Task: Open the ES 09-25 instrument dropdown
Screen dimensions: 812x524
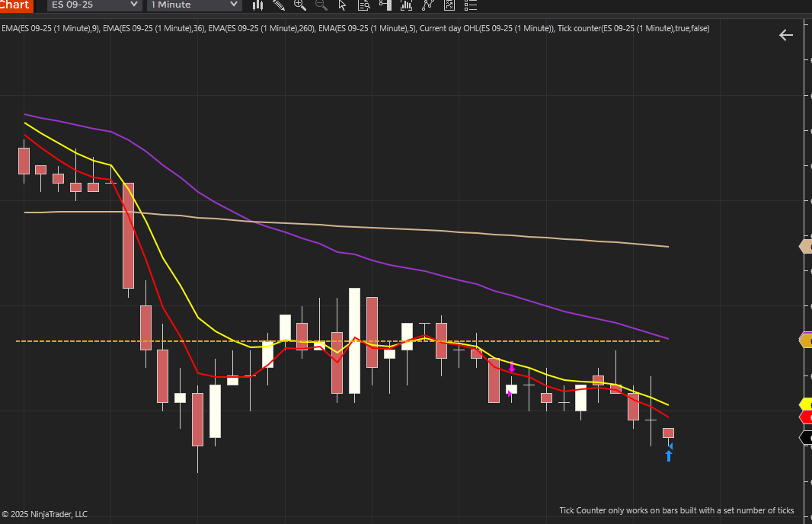Action: pos(94,5)
